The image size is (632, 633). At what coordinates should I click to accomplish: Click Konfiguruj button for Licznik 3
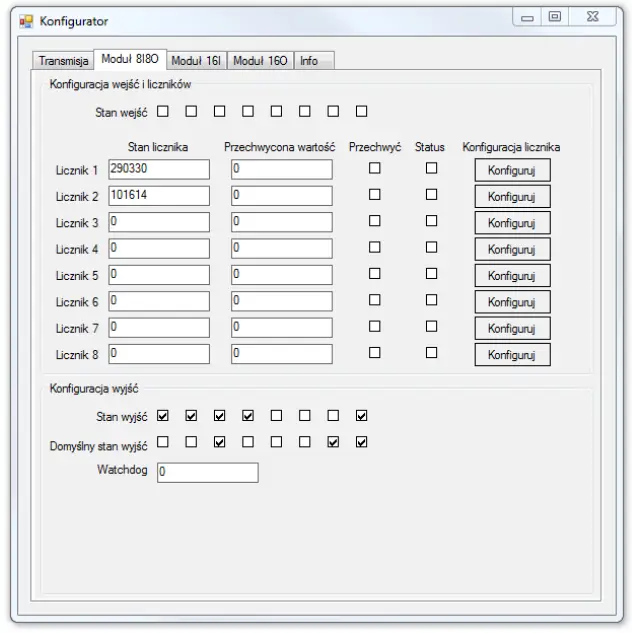click(513, 223)
